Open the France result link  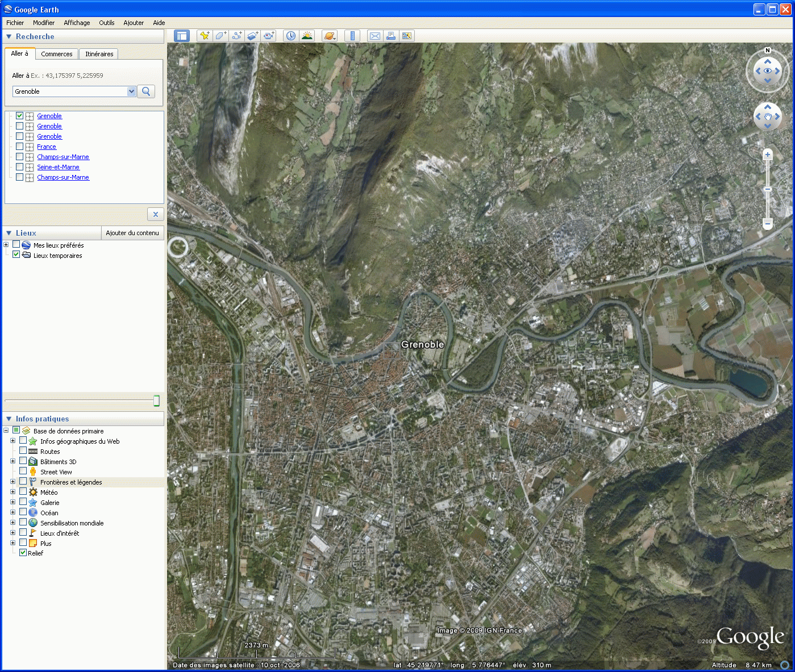(x=47, y=147)
